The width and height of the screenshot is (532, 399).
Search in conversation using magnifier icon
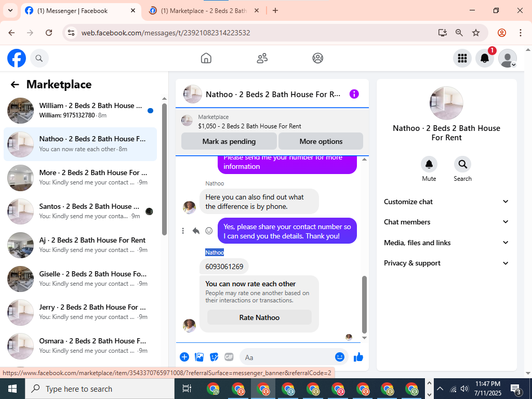[462, 164]
